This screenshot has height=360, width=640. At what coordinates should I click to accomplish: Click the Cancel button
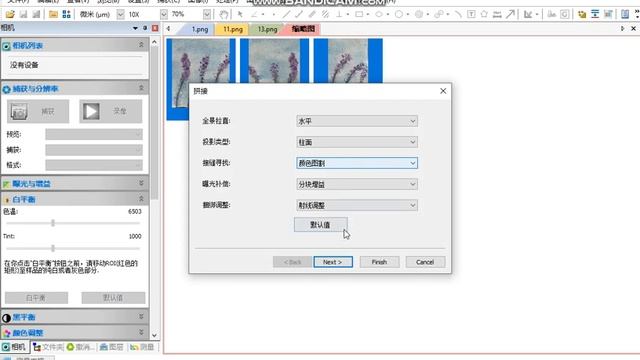click(425, 262)
